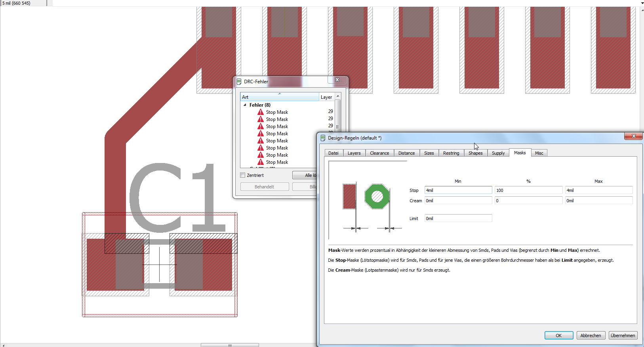Switch to the Clearance tab
Screen dimensions: 644x347
379,153
